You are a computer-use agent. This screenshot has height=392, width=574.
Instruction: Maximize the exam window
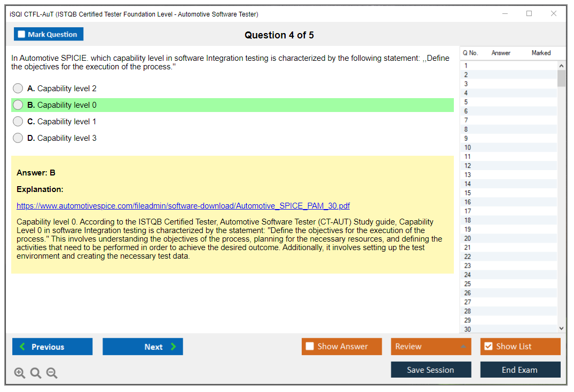point(529,14)
